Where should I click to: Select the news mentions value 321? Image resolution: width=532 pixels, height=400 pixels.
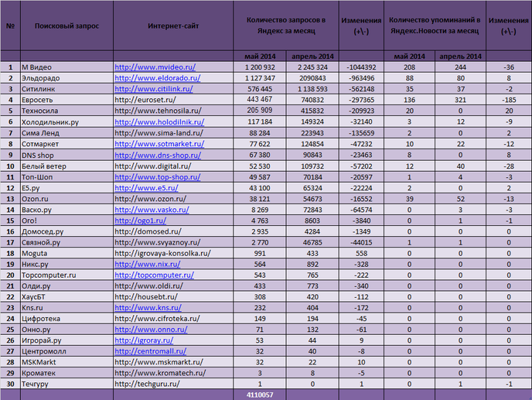tap(460, 100)
